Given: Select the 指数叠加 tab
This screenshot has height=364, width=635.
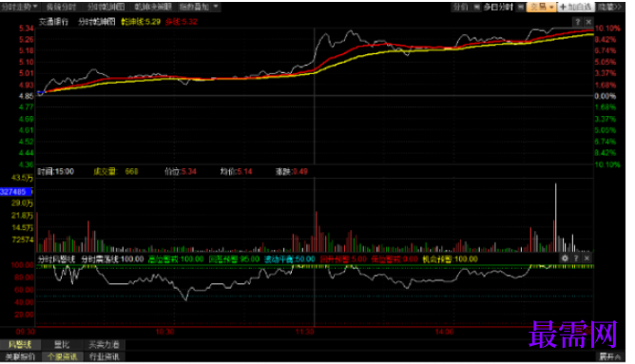Looking at the screenshot, I should click(194, 7).
